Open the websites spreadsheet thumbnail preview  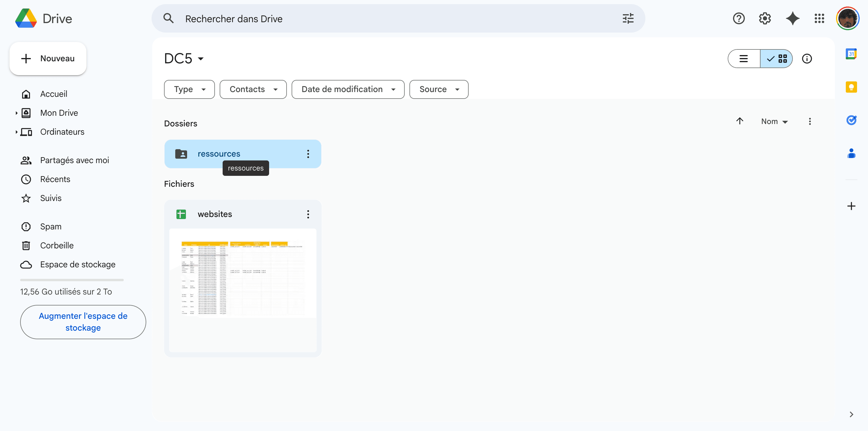click(243, 290)
